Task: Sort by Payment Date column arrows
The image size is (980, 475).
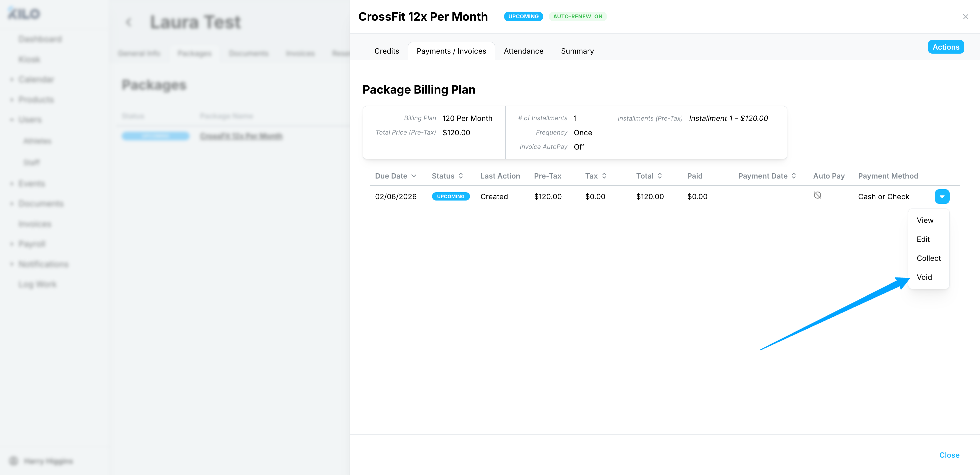Action: point(794,176)
